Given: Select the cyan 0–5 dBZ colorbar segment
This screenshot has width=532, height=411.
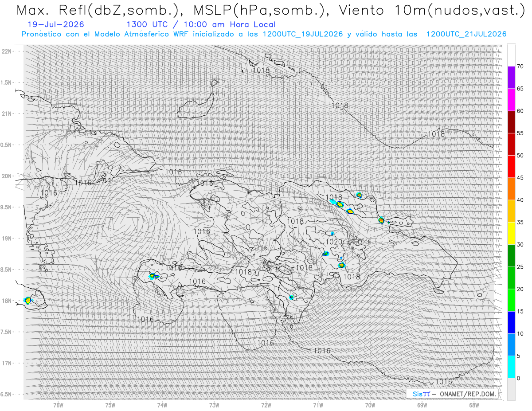Looking at the screenshot, I should pos(511,367).
